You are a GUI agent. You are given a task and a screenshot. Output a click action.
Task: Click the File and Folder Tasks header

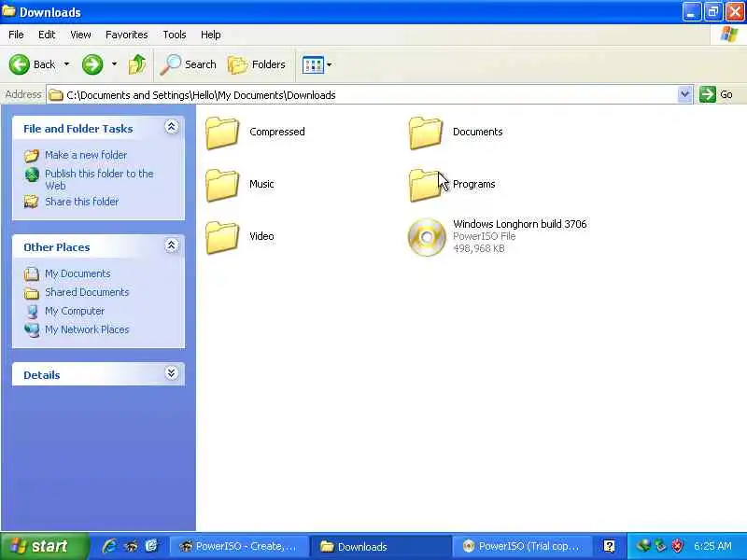pyautogui.click(x=78, y=129)
